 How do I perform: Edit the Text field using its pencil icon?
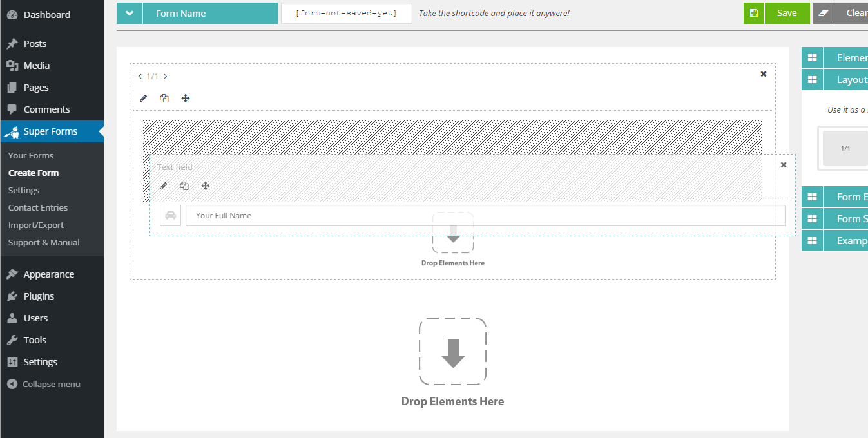click(x=164, y=186)
